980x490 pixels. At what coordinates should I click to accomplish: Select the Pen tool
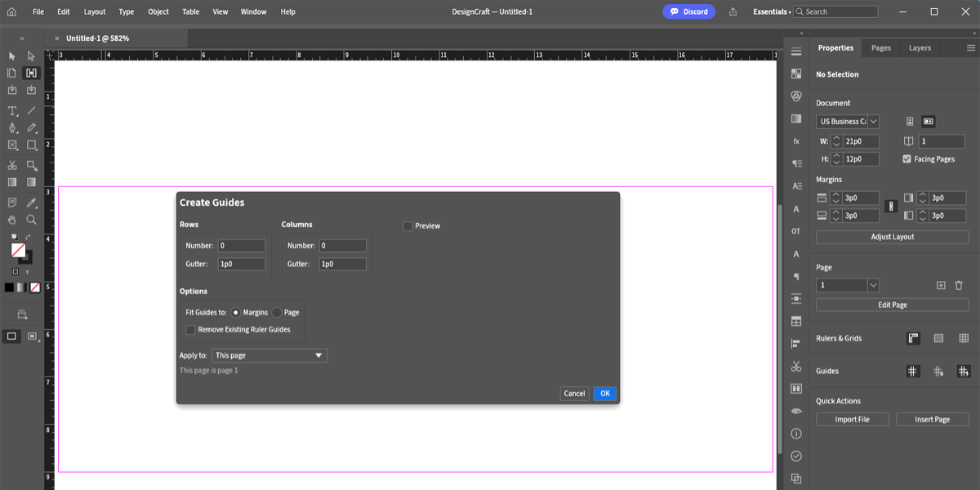(12, 127)
